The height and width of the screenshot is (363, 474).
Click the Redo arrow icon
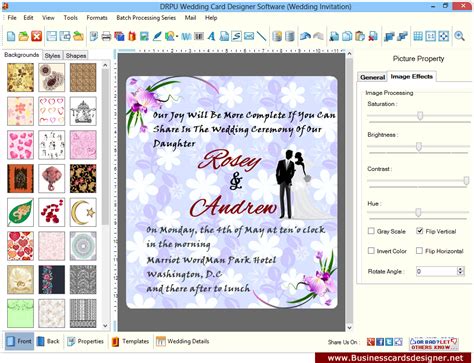(318, 36)
